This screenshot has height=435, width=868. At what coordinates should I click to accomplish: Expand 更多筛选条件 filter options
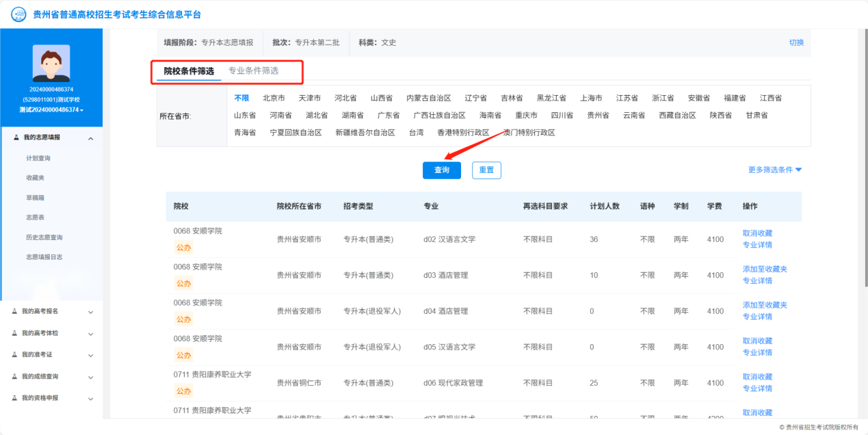774,170
